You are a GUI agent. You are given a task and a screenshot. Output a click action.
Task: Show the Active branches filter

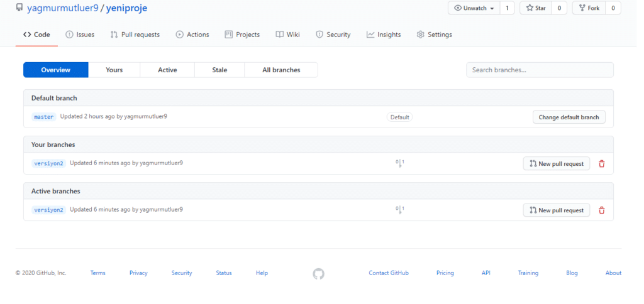[167, 70]
